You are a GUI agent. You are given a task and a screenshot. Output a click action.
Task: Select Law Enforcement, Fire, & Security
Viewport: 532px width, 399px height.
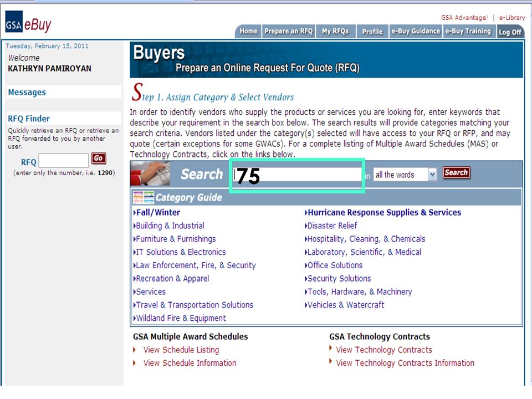tap(195, 265)
